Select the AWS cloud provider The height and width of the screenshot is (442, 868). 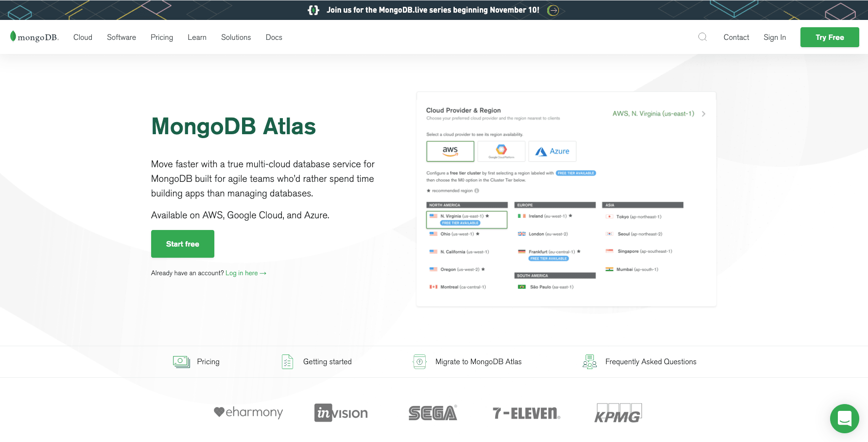tap(450, 151)
